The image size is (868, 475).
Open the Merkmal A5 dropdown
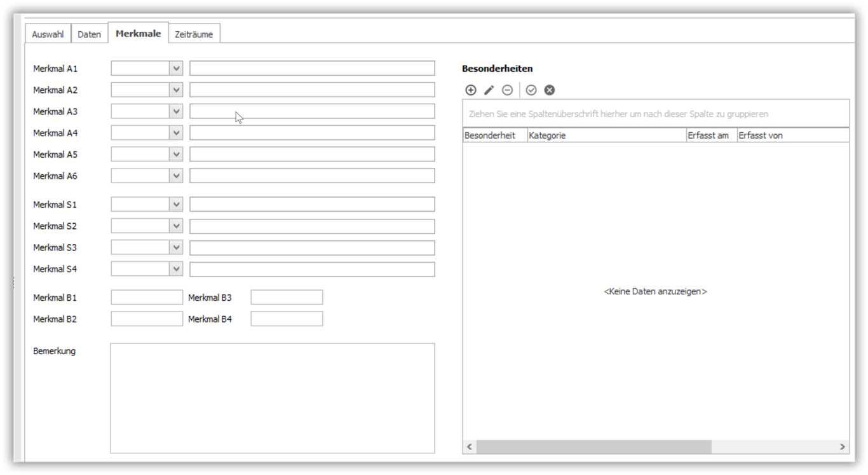[x=176, y=155]
